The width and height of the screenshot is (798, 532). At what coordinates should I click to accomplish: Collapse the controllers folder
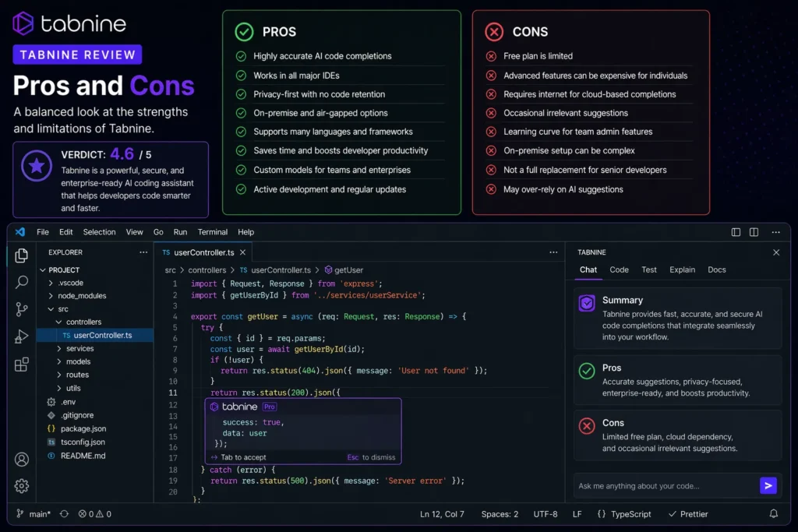pos(59,322)
